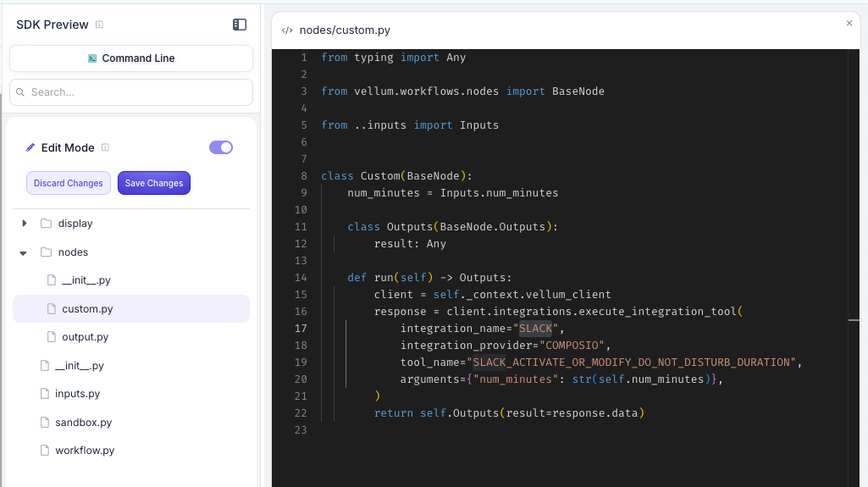868x487 pixels.
Task: Open the sandbox.py file
Action: [83, 423]
